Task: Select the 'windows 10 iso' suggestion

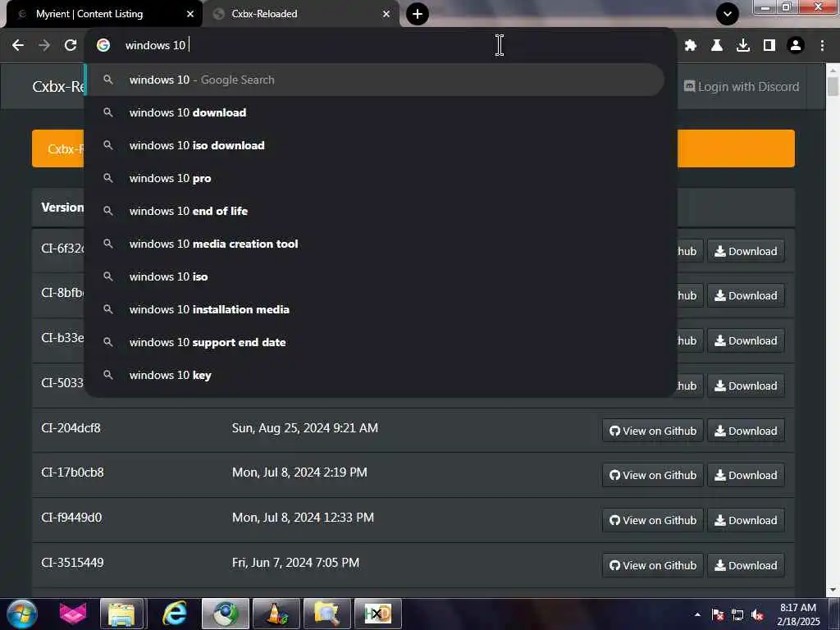Action: (375, 276)
